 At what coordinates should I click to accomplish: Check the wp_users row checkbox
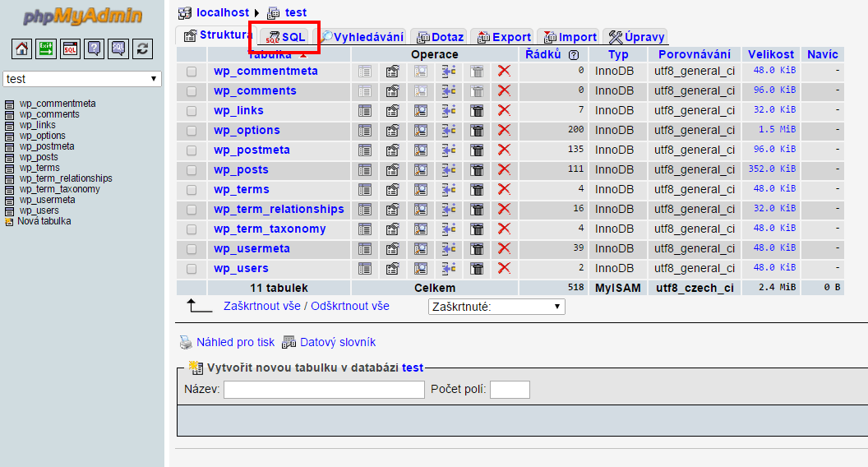[192, 269]
